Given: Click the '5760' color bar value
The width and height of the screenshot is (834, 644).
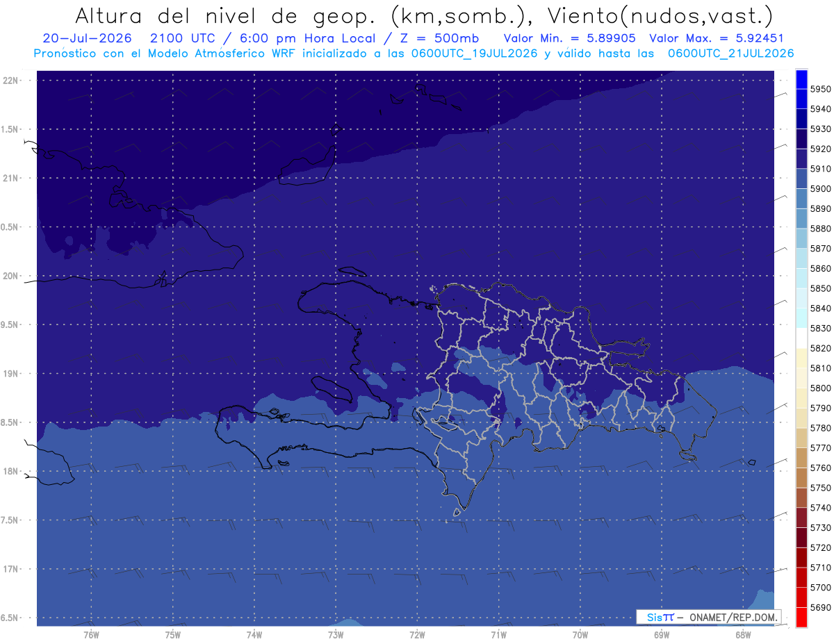Looking at the screenshot, I should coord(820,468).
